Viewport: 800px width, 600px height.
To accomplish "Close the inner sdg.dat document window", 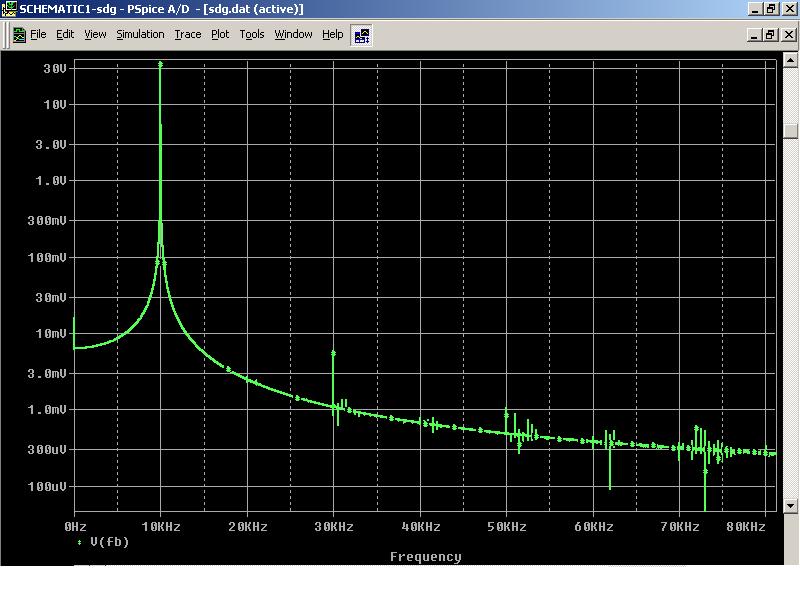I will click(x=788, y=35).
